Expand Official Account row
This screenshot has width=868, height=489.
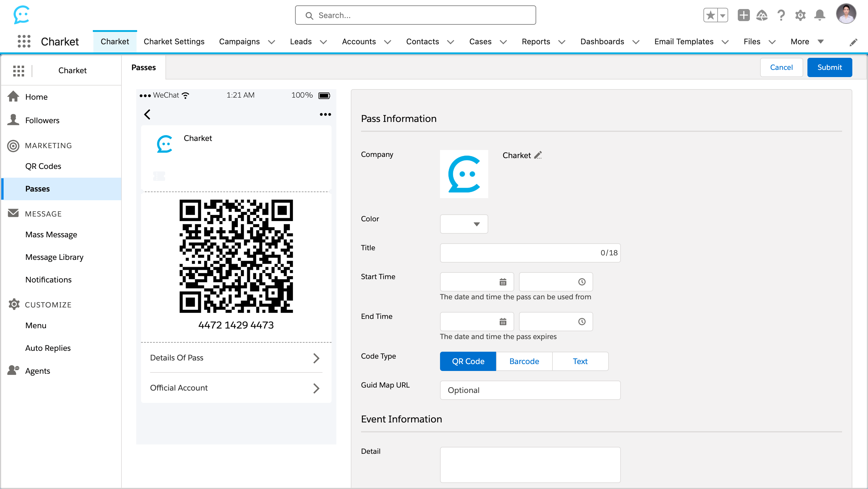(236, 388)
